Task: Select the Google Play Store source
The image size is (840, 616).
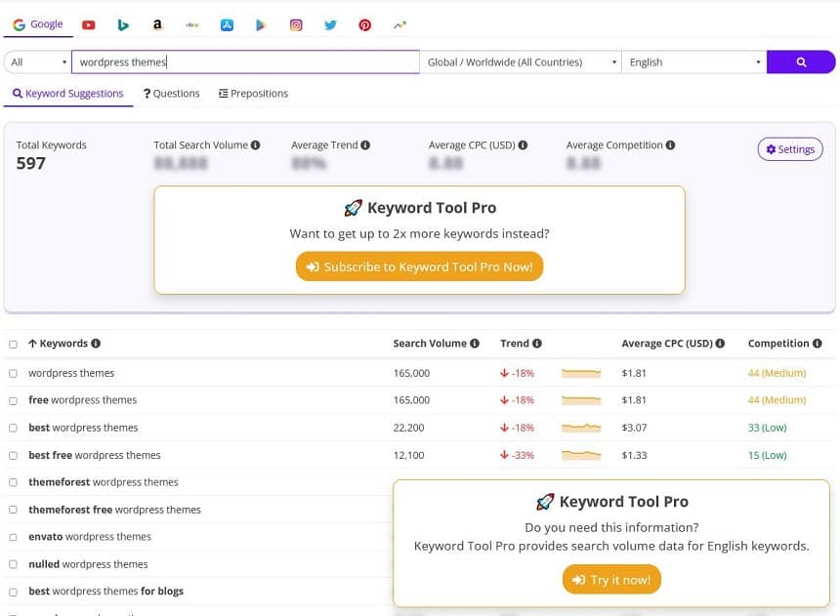Action: click(x=261, y=24)
